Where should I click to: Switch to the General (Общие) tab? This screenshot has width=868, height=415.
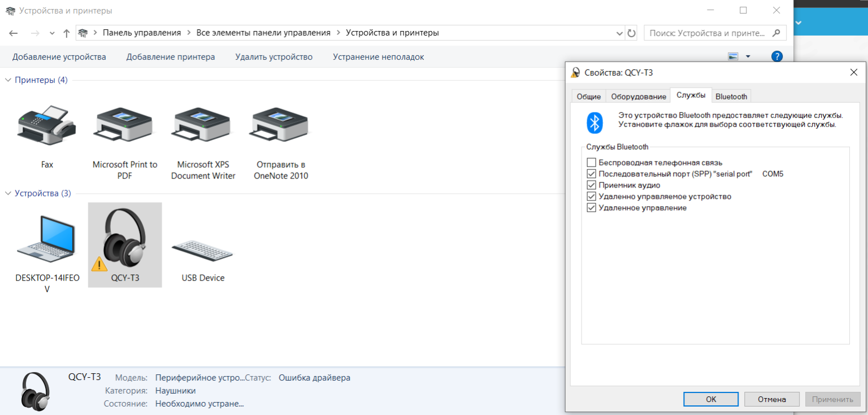[588, 97]
